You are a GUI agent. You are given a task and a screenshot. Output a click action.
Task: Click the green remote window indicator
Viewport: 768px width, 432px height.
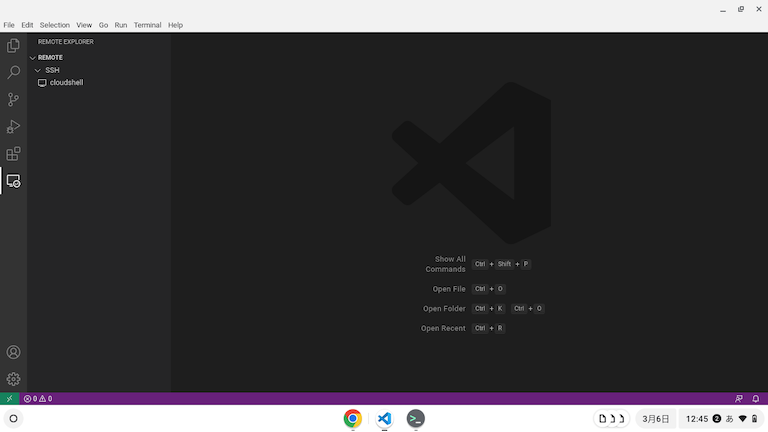[x=9, y=399]
